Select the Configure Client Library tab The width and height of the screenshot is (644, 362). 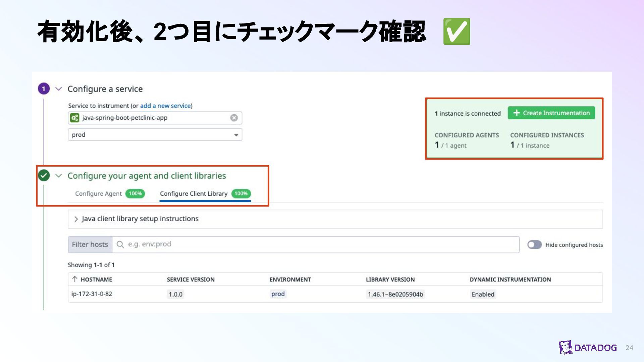194,193
